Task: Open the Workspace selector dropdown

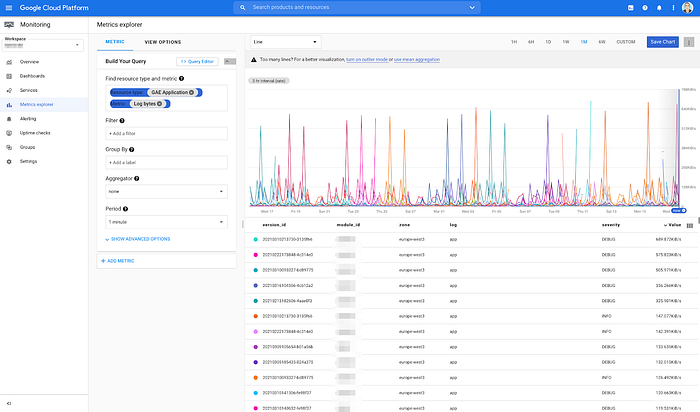Action: tap(42, 45)
